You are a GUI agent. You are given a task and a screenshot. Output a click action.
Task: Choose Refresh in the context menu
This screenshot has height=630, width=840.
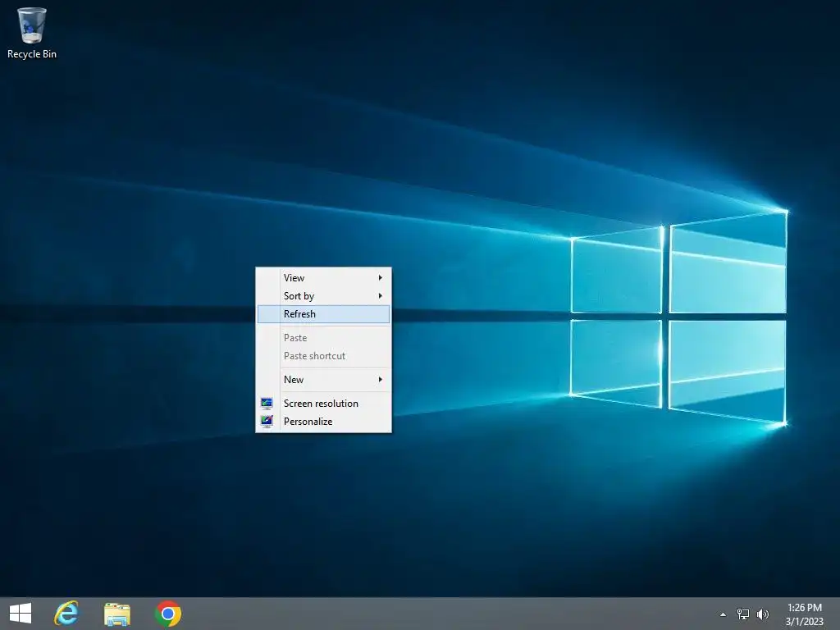323,314
